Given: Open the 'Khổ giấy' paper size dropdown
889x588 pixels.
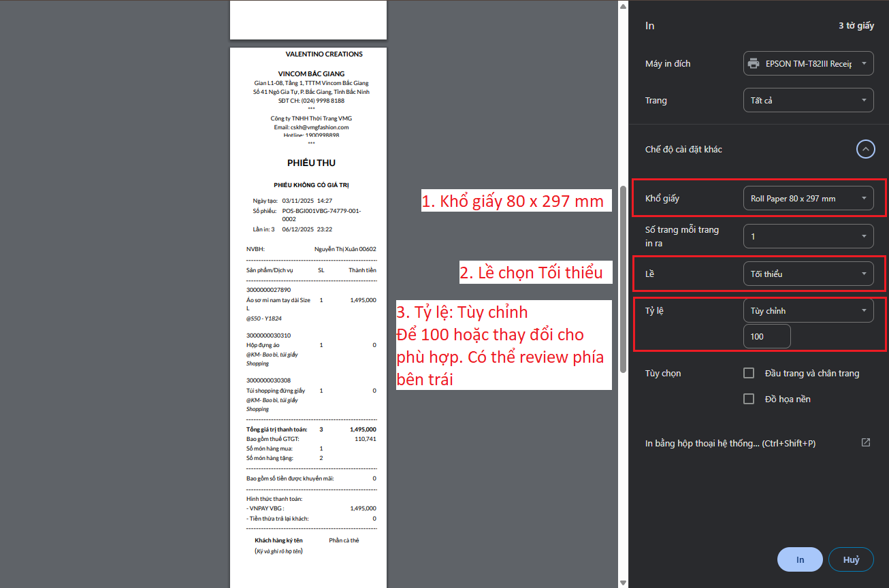Looking at the screenshot, I should [808, 199].
